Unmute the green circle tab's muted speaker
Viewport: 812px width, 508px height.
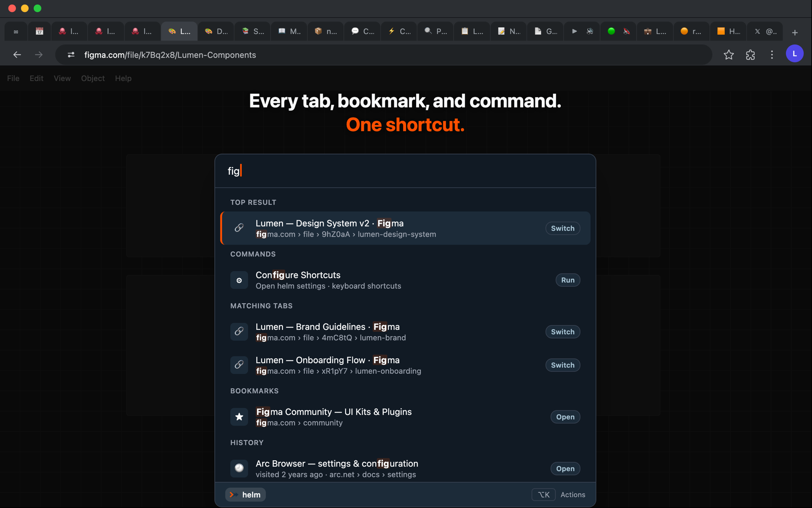[627, 31]
